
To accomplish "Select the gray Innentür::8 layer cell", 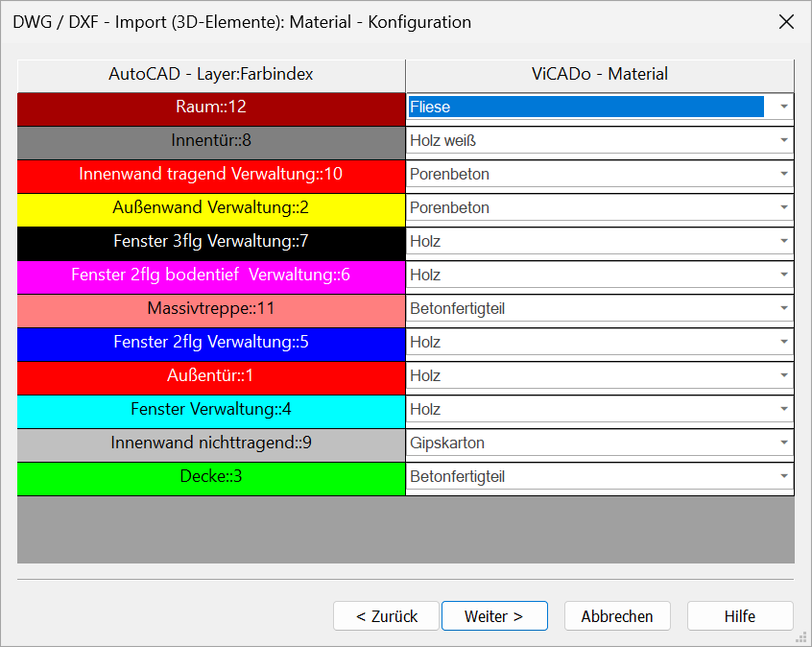I will pos(211,143).
